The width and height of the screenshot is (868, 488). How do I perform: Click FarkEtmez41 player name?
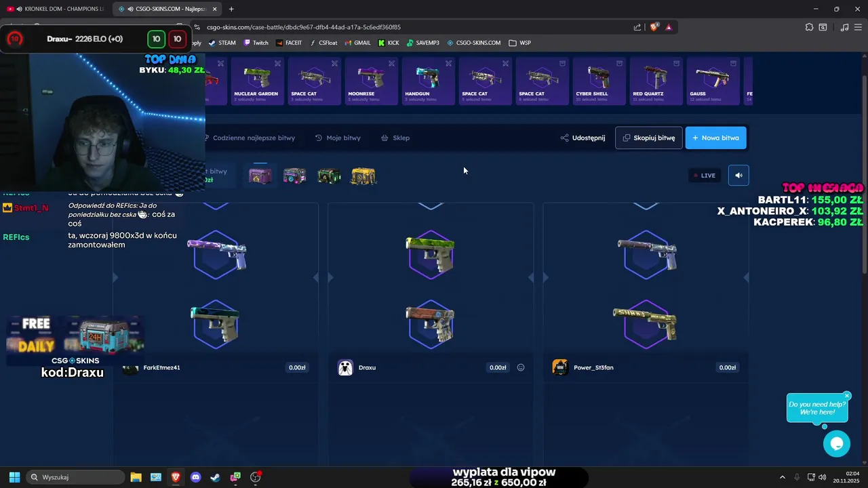161,367
